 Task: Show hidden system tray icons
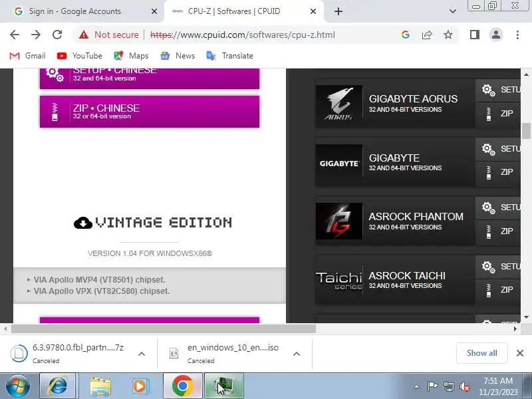pos(417,386)
